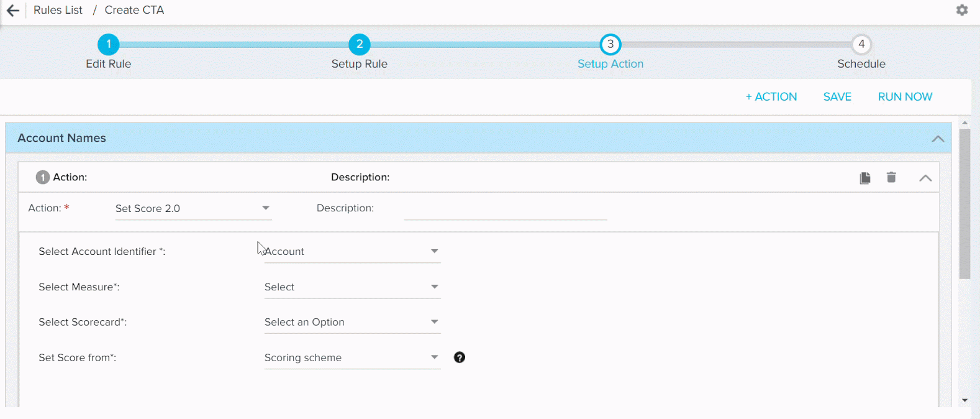Image resolution: width=980 pixels, height=419 pixels.
Task: Collapse the action 1 panel chevron
Action: pos(925,178)
